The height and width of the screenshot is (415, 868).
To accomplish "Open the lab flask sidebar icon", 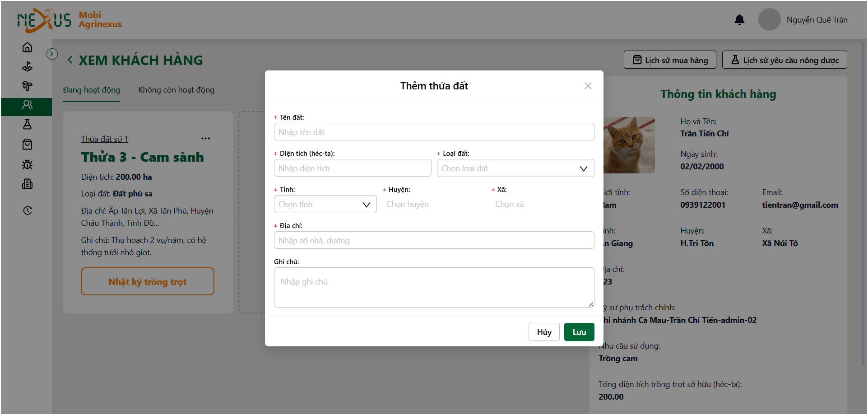I will click(x=27, y=125).
